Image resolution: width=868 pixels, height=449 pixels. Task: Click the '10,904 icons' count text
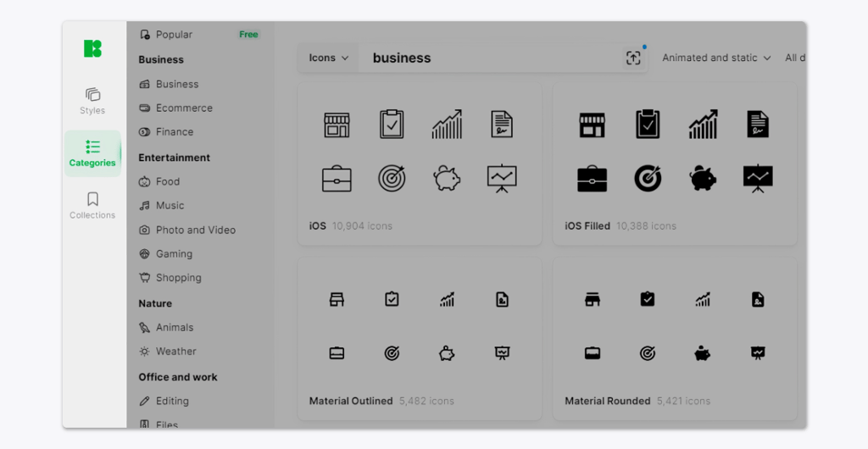362,225
